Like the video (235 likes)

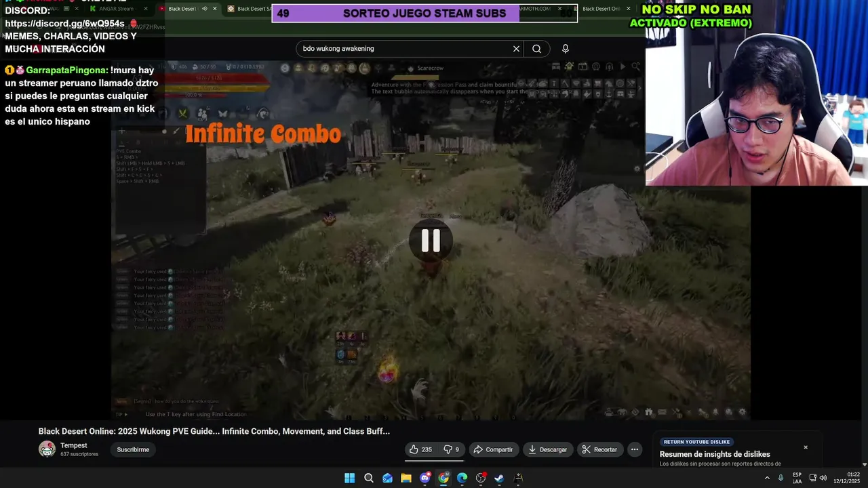tap(421, 449)
